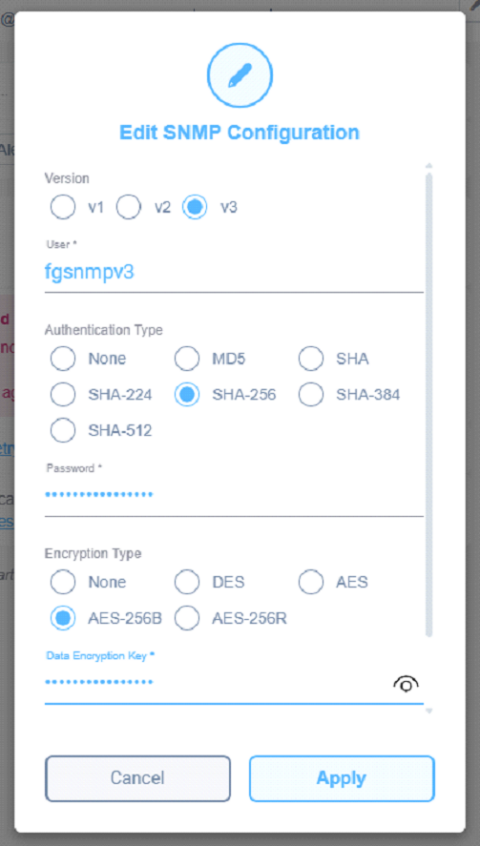
Task: Select SNMP version v1
Action: [x=63, y=208]
